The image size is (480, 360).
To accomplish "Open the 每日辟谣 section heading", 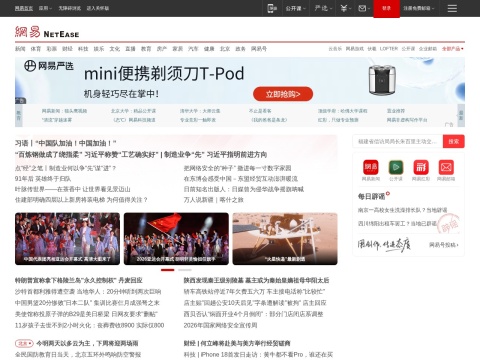I will coord(372,196).
